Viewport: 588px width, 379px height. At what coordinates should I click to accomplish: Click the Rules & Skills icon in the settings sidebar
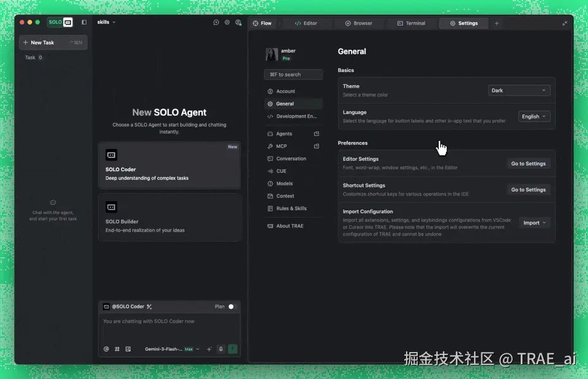[x=270, y=209]
